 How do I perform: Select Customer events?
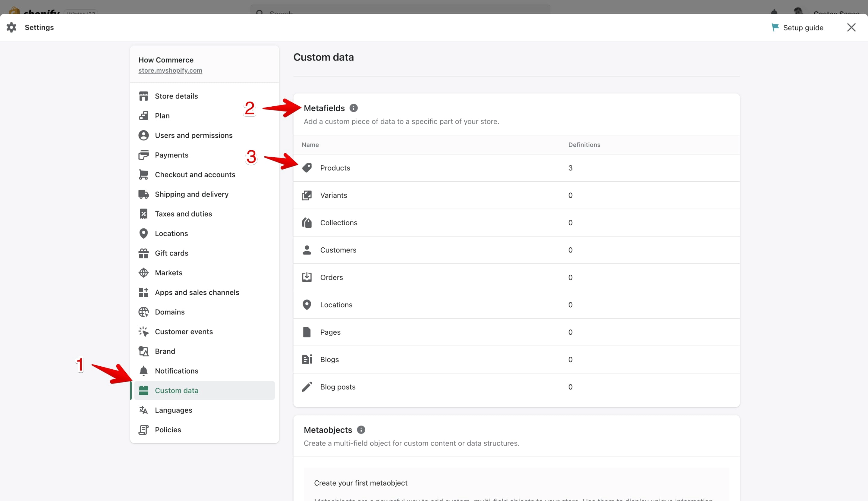point(204,332)
